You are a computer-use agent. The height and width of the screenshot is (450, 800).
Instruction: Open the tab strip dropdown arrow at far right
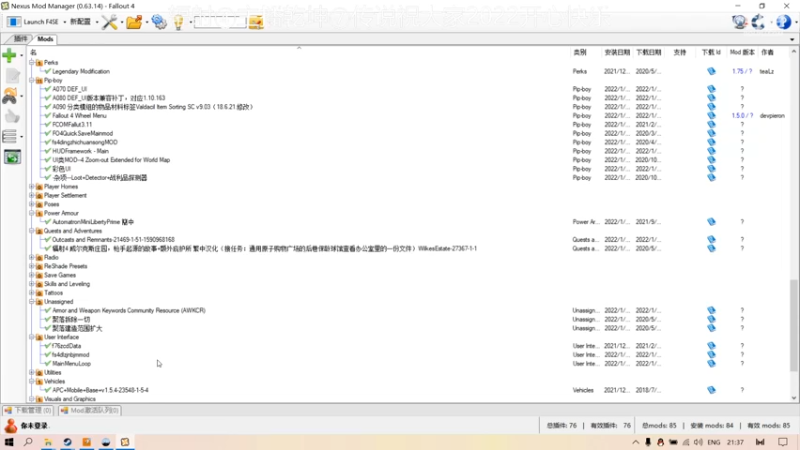pyautogui.click(x=792, y=39)
